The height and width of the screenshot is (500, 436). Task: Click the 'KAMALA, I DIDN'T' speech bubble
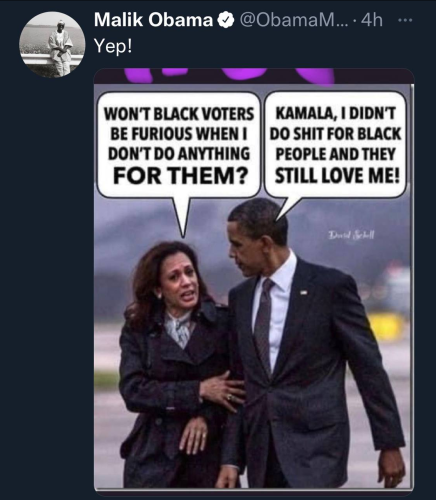coord(335,145)
